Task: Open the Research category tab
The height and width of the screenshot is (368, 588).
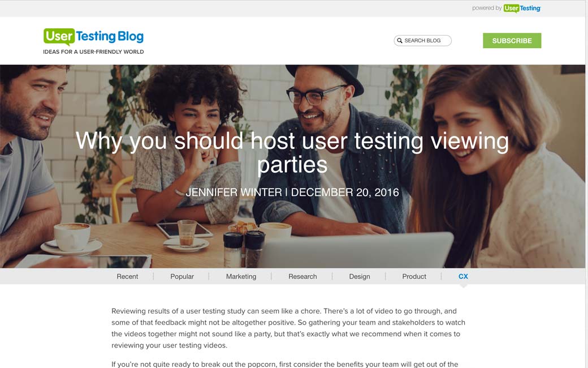Action: point(302,276)
